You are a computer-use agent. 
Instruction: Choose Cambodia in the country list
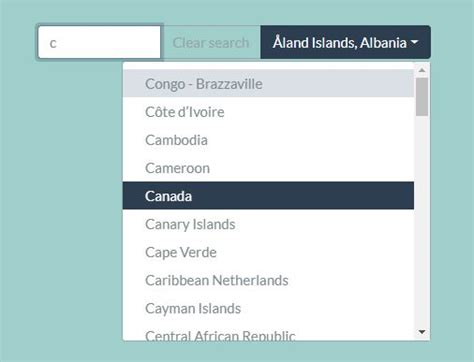(x=268, y=140)
